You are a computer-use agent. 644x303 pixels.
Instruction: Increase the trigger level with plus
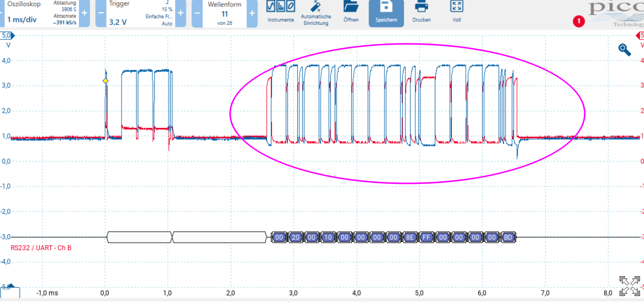point(180,13)
